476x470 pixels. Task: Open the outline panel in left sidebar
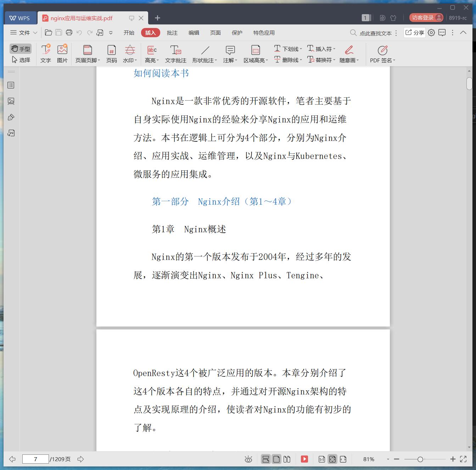click(x=11, y=85)
